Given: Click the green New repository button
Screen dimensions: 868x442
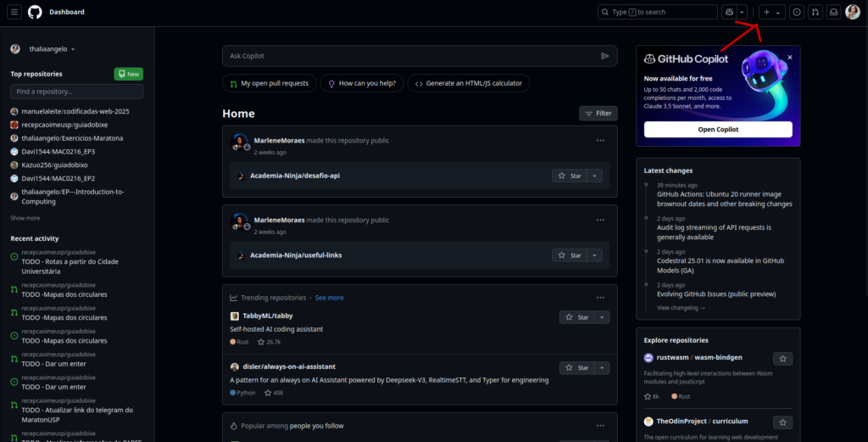Looking at the screenshot, I should [129, 74].
